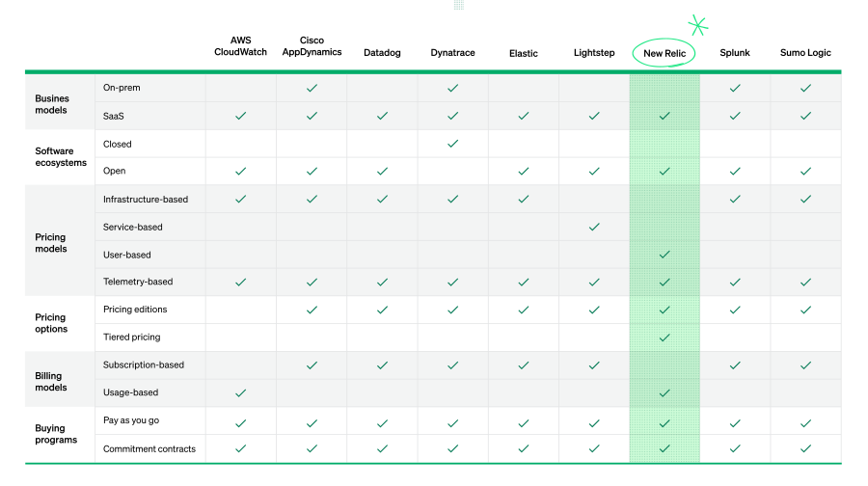Click the Cisco AppDynamics On-prem checkmark
This screenshot has width=868, height=486.
312,88
